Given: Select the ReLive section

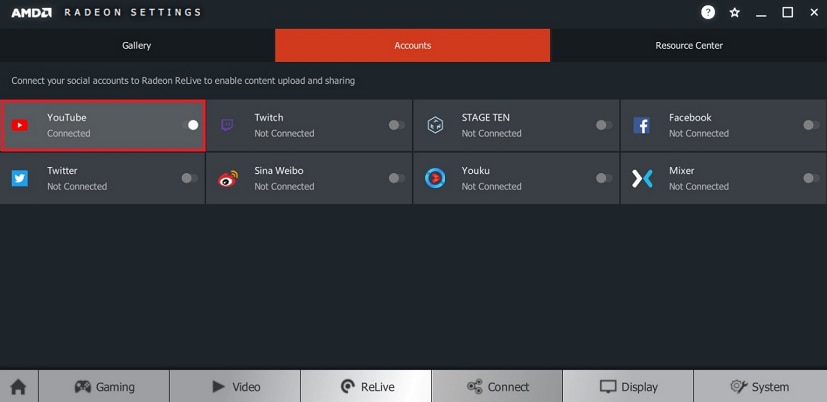Looking at the screenshot, I should tap(366, 387).
